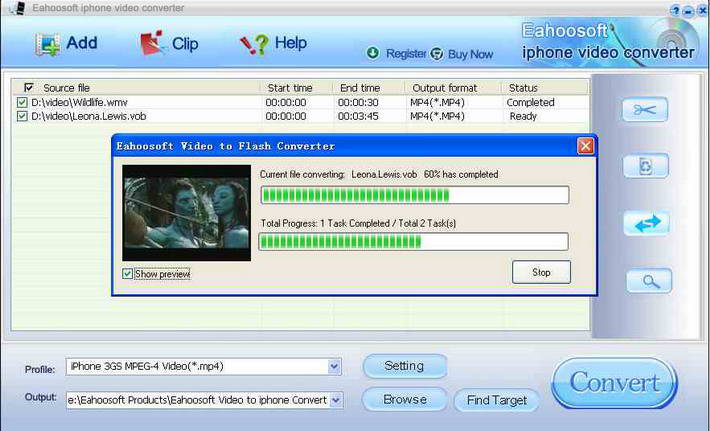Open the Clip tool
Screen dimensions: 710x431
[169, 43]
